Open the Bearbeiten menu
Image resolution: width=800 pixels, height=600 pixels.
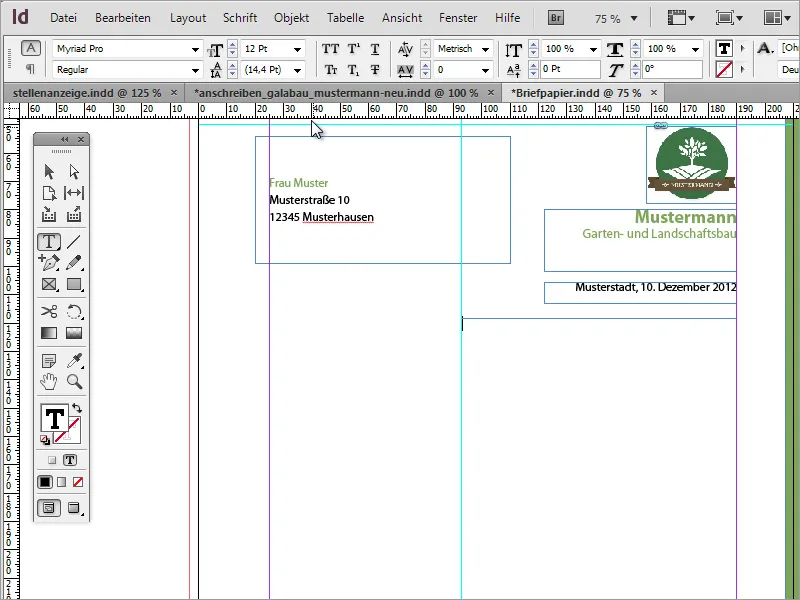[123, 18]
